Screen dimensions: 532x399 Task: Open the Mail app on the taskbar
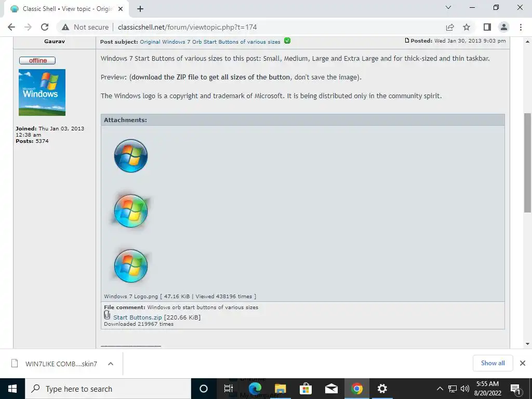point(331,389)
